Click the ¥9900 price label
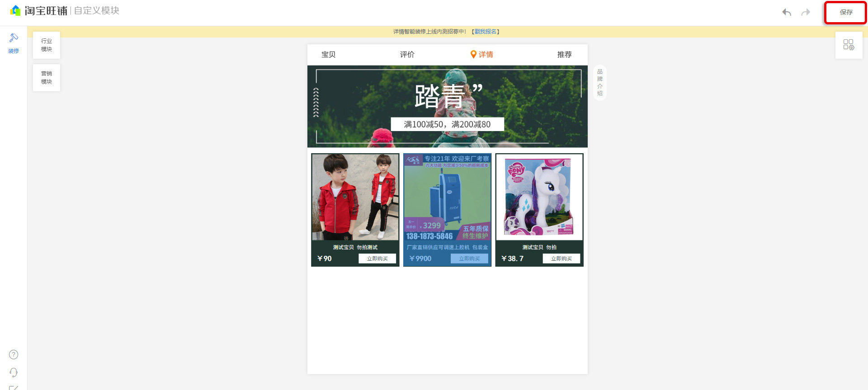The width and height of the screenshot is (868, 390). click(x=420, y=258)
